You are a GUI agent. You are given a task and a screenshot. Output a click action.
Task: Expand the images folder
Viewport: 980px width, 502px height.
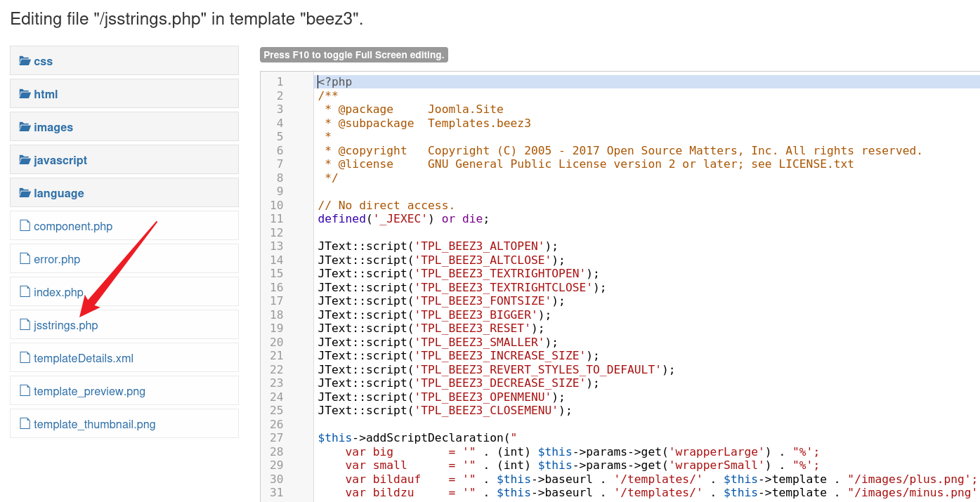(53, 127)
